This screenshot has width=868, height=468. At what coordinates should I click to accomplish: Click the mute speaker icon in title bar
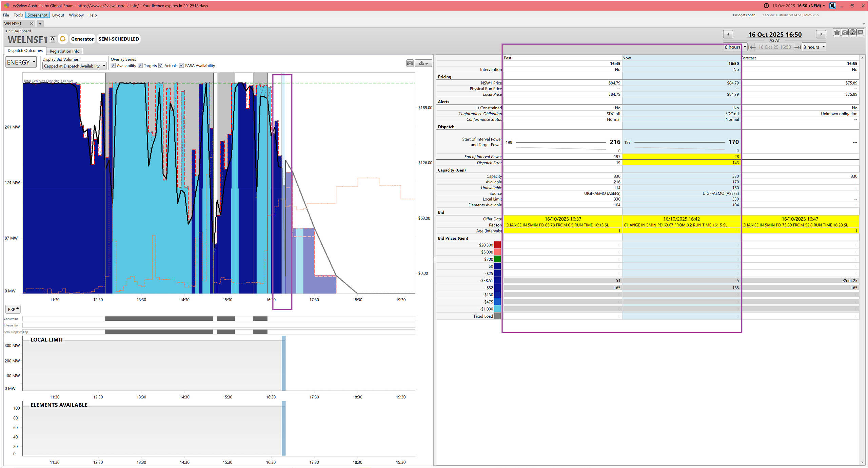point(832,6)
